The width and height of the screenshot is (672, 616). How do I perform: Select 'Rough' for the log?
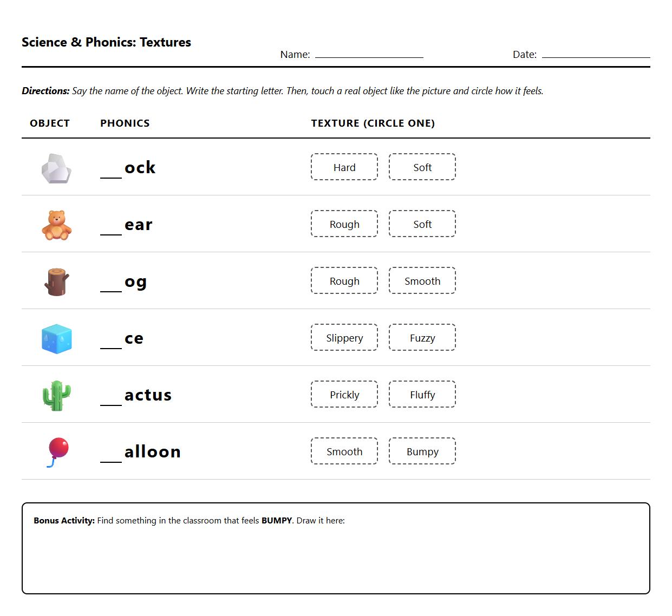344,280
